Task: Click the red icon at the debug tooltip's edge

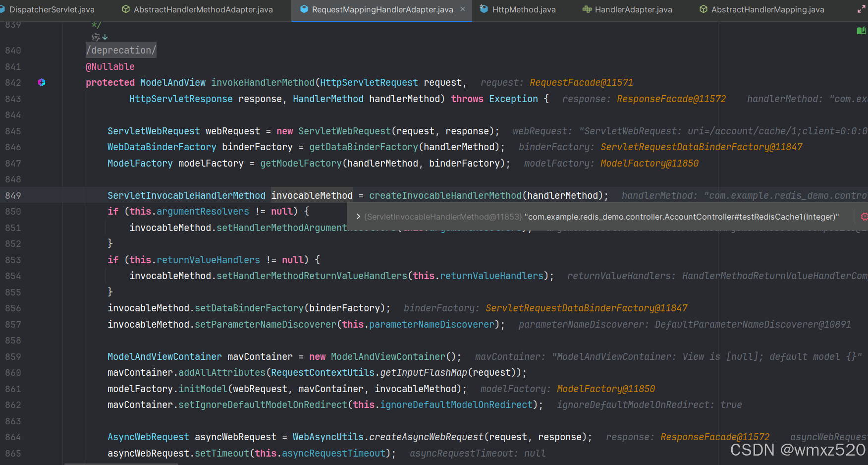Action: click(x=864, y=217)
